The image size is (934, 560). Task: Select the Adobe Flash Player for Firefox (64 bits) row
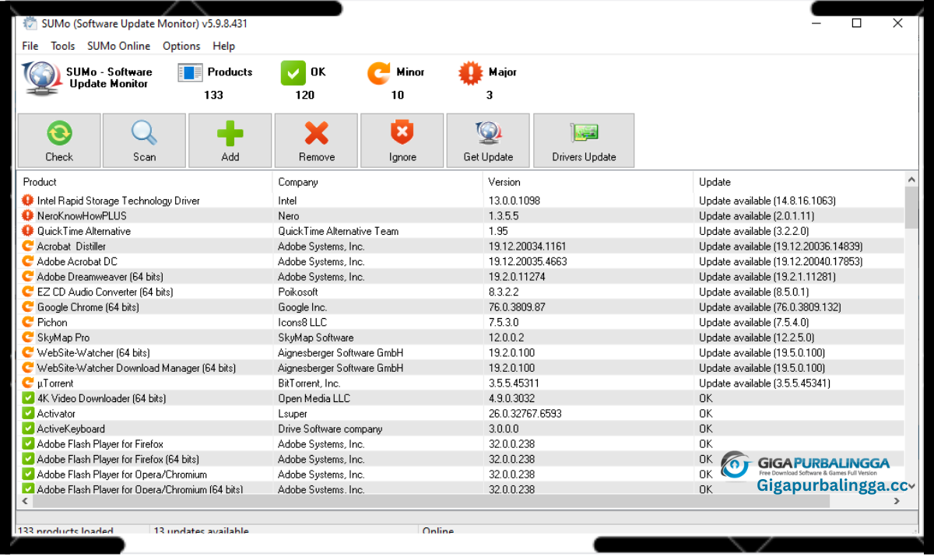[x=461, y=459]
